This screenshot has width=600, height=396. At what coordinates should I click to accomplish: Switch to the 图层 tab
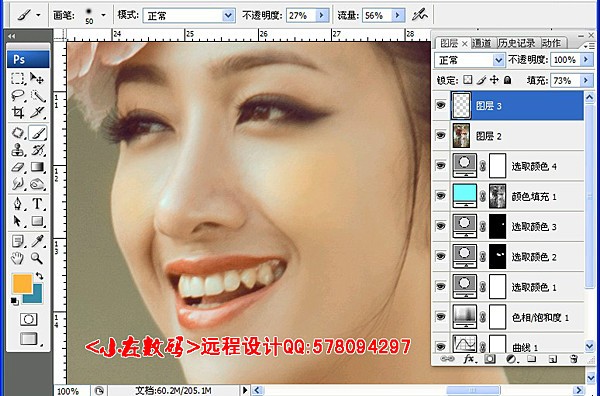pos(449,43)
